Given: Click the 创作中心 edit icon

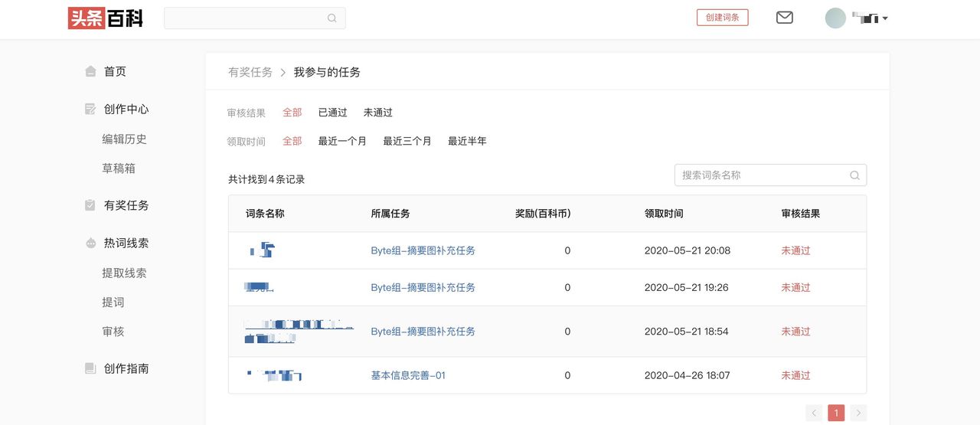Looking at the screenshot, I should 90,109.
